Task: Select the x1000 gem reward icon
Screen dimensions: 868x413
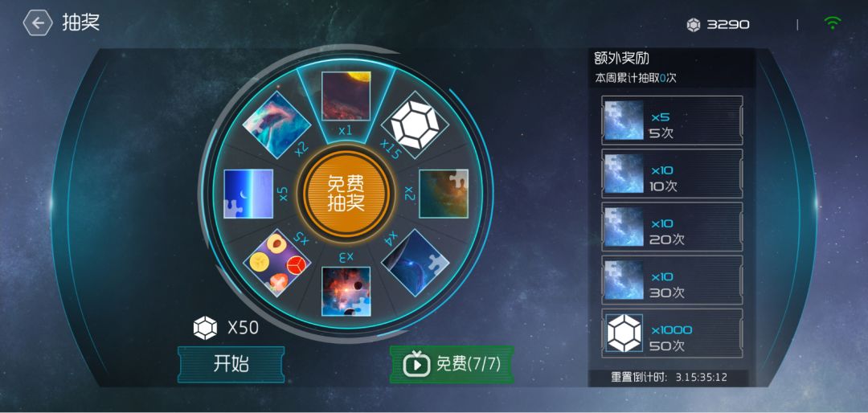Action: coord(624,333)
